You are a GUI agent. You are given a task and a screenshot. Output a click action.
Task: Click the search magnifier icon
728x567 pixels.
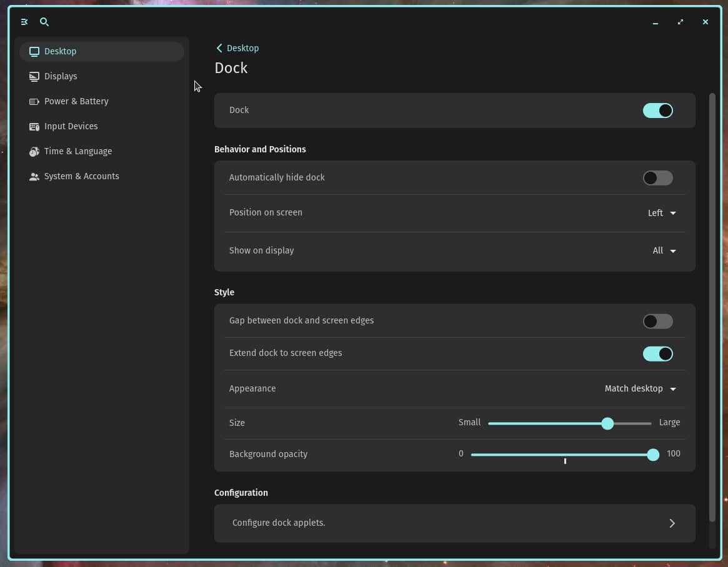pyautogui.click(x=44, y=22)
